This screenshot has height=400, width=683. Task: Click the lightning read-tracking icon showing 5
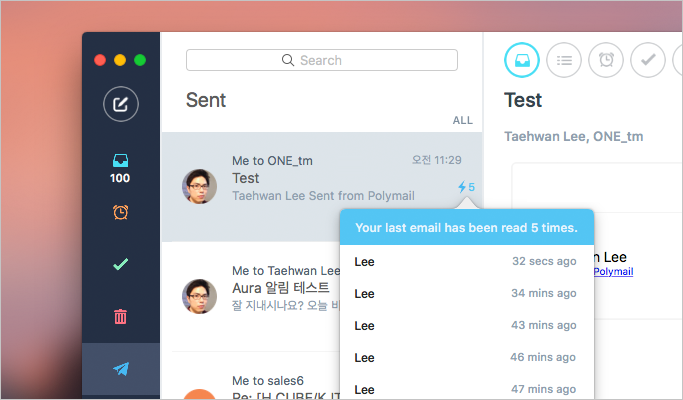[x=466, y=187]
